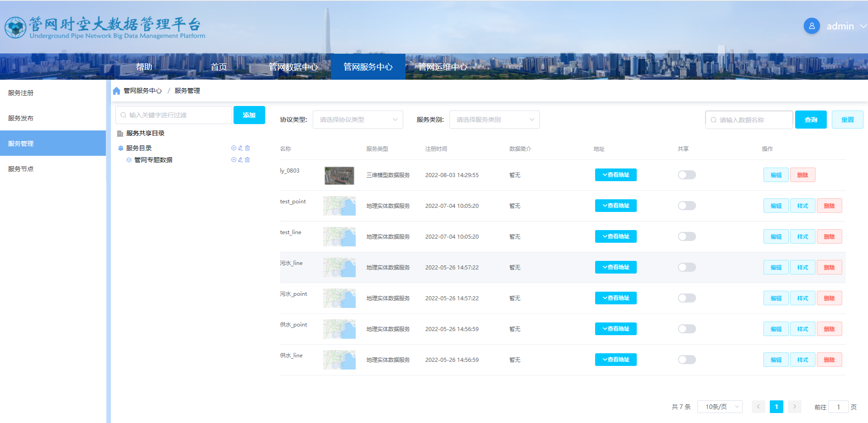
Task: Open the 协议类型 dropdown
Action: (x=358, y=119)
